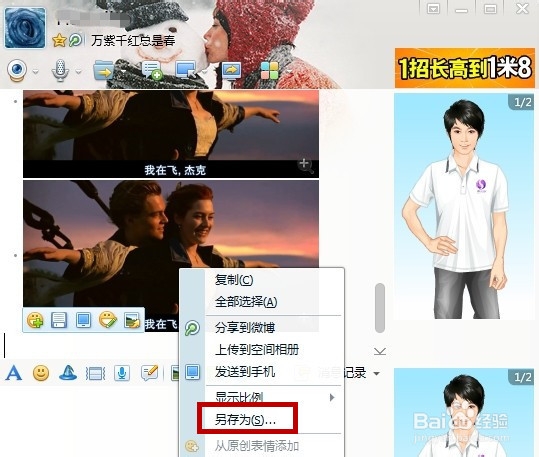
Task: Open the height advertisement banner
Action: (465, 68)
